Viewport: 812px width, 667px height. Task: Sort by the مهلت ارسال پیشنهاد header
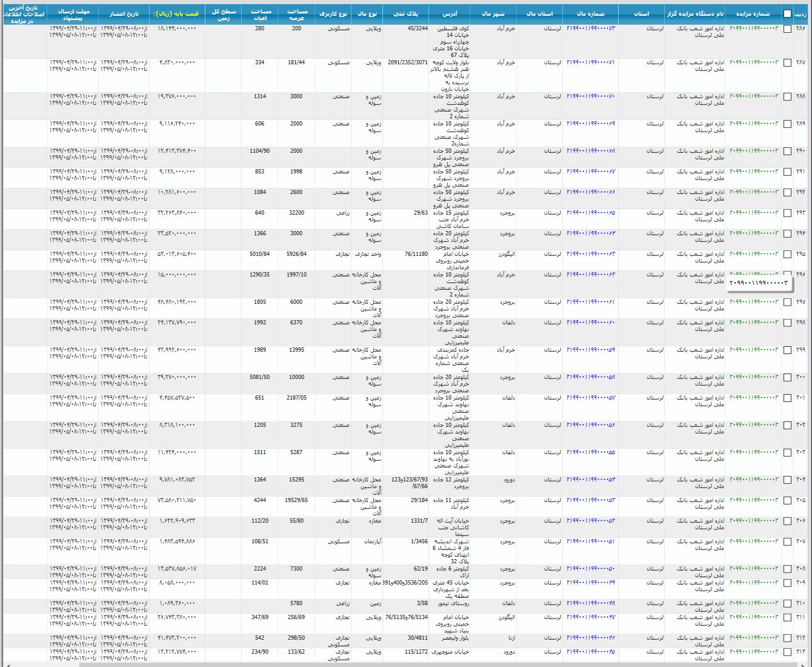pos(73,15)
